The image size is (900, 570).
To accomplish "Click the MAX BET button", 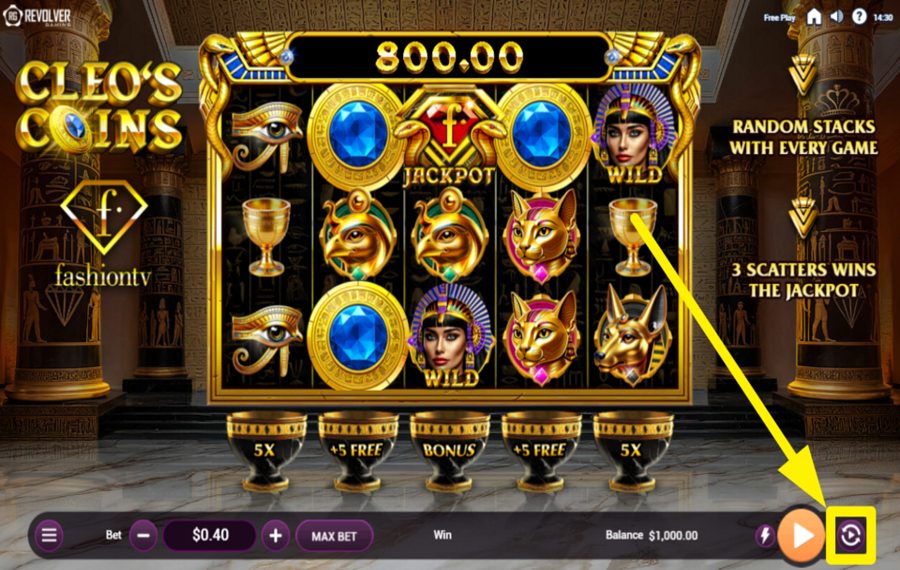I will coord(335,536).
